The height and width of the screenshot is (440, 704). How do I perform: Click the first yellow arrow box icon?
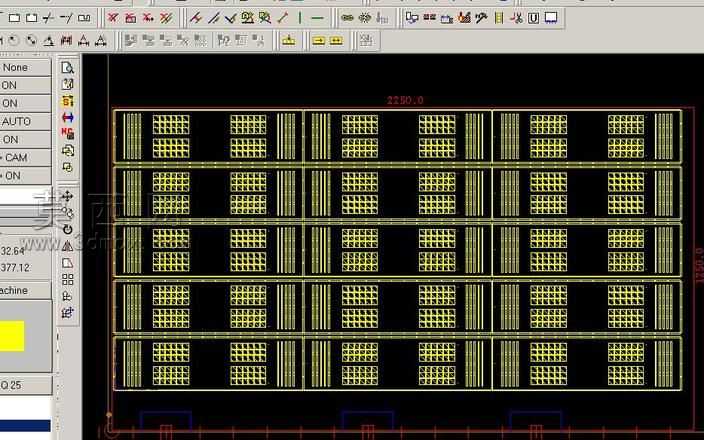point(318,41)
